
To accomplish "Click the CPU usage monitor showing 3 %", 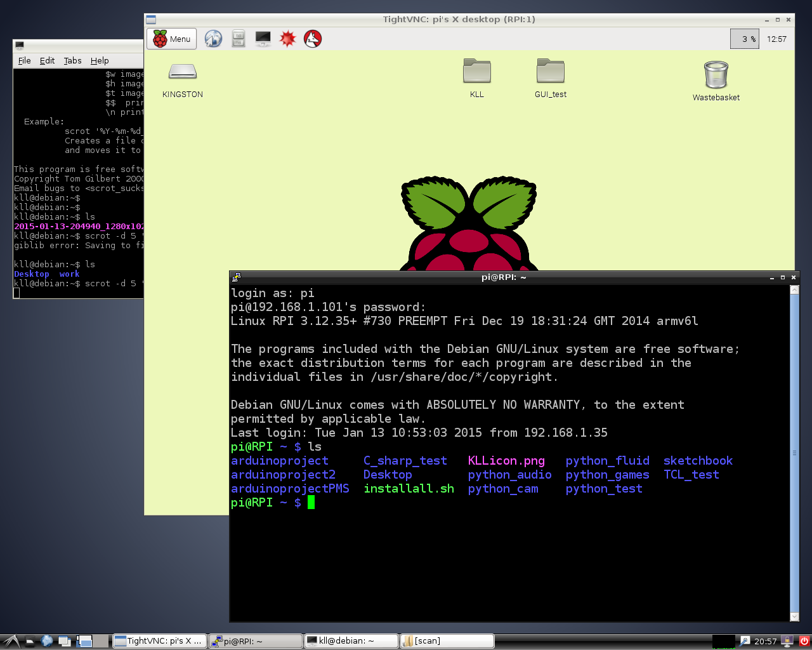I will (745, 39).
